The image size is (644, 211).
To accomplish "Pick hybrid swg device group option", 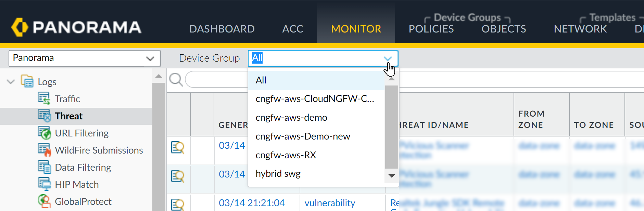I will tap(278, 174).
